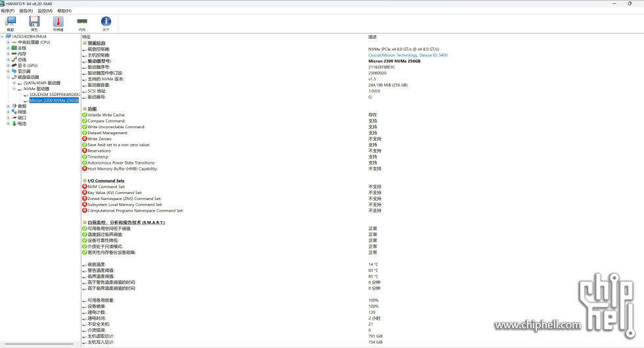Image resolution: width=644 pixels, height=348 pixels.
Task: Open the 传感器 sensors thermometer icon
Action: click(58, 24)
